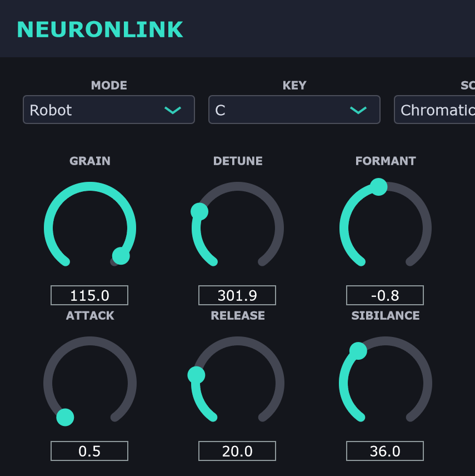Click the ATTACK label
Image resolution: width=475 pixels, height=476 pixels.
click(x=90, y=316)
